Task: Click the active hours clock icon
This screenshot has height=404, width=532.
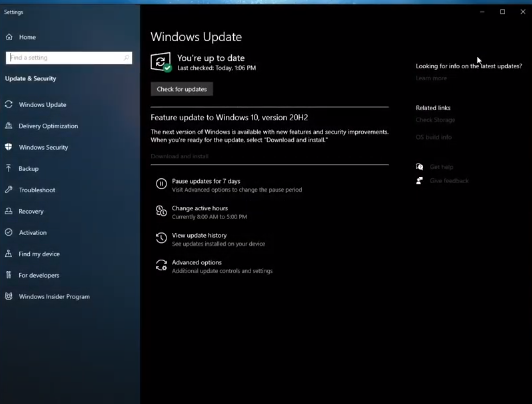Action: pos(161,211)
